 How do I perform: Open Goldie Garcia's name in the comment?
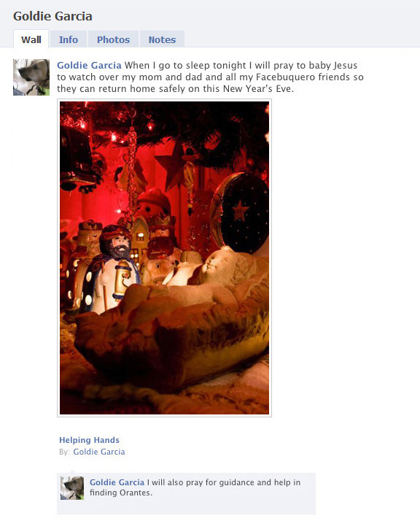tap(117, 482)
